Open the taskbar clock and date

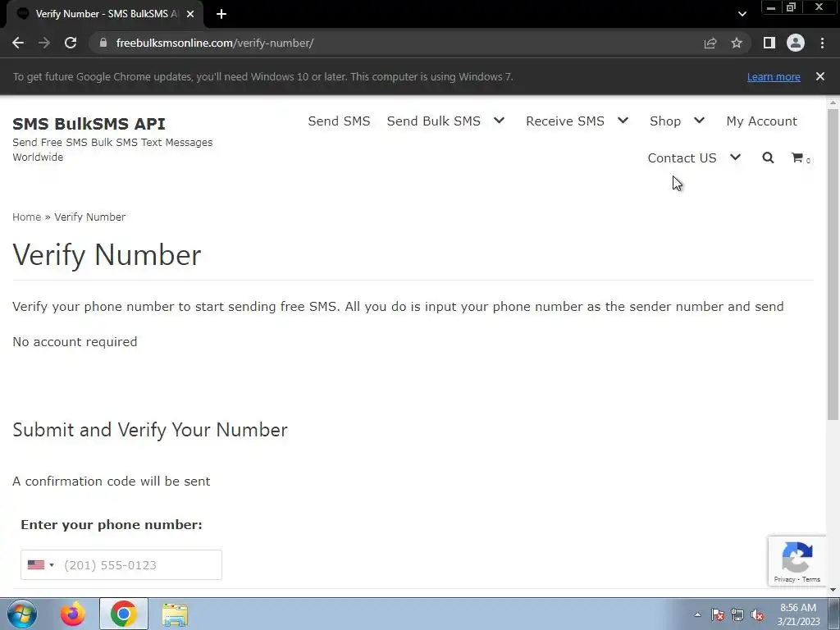[x=798, y=614]
